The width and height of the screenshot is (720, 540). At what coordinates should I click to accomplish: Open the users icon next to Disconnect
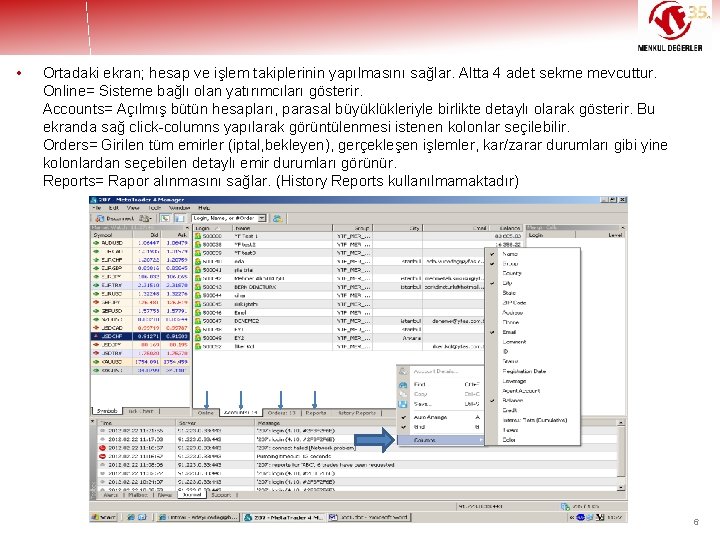point(145,219)
